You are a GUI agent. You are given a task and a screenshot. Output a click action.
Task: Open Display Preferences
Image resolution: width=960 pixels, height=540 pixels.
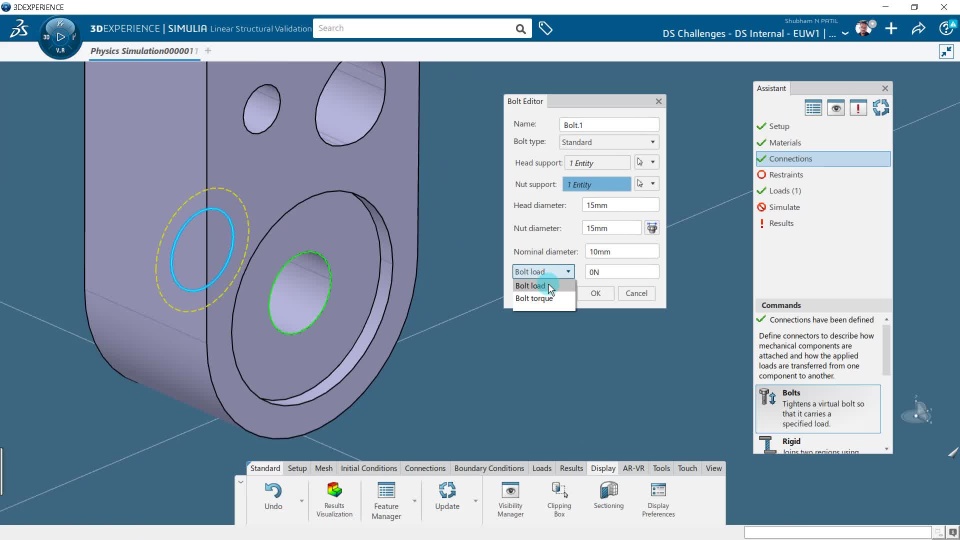click(658, 500)
